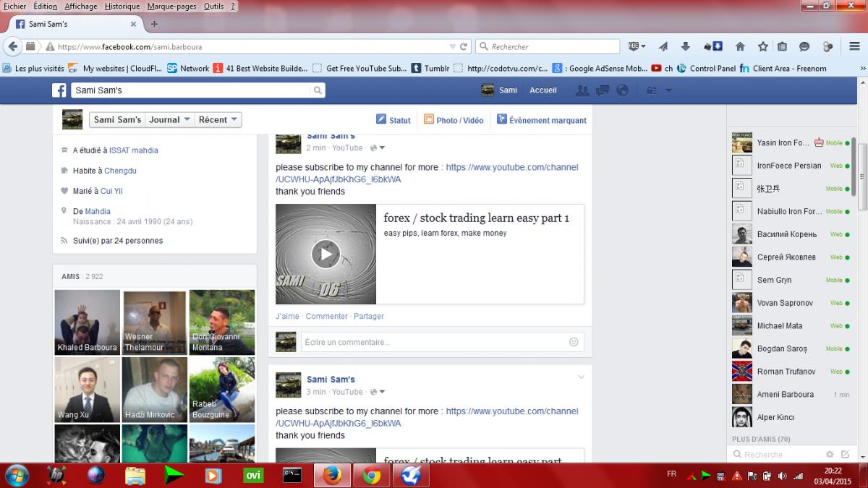Open the Marque-pages menu
868x488 pixels.
click(x=171, y=6)
